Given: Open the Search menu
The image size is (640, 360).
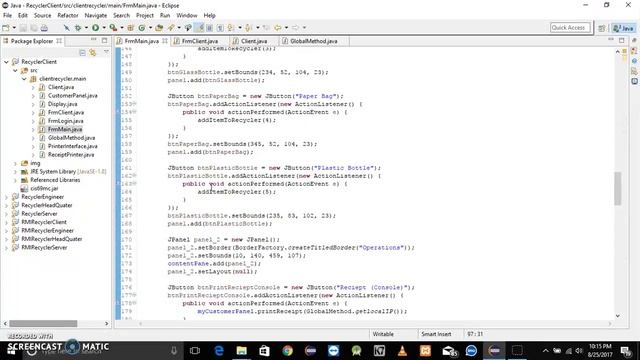Looking at the screenshot, I should click(121, 16).
